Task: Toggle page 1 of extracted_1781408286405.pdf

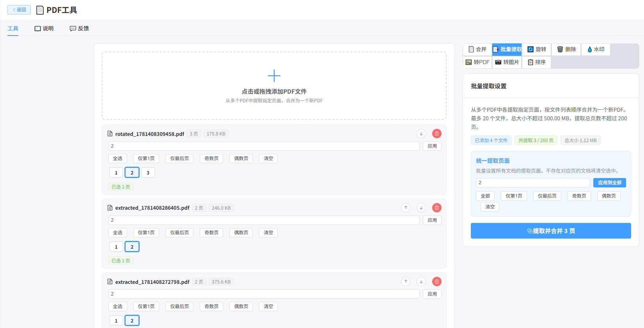Action: click(116, 247)
